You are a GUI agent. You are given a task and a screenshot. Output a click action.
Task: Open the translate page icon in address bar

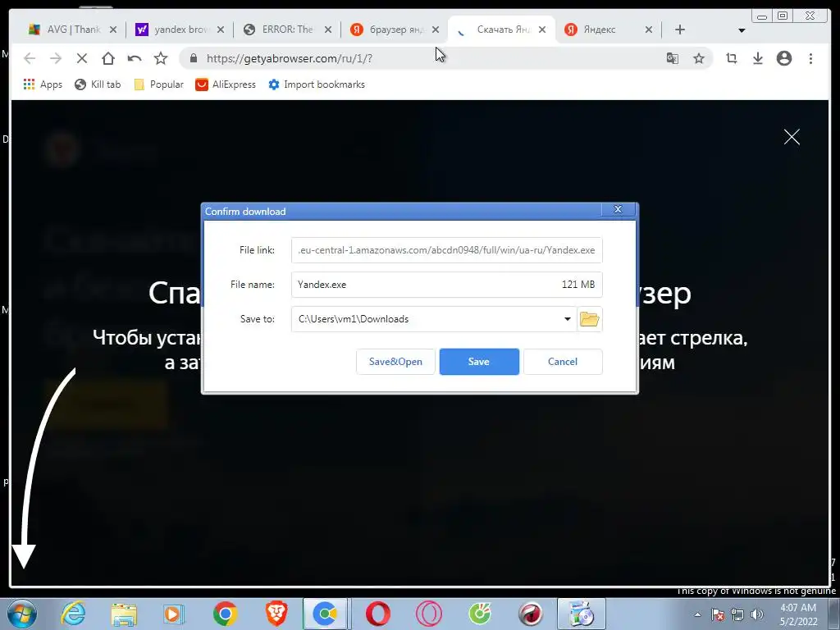point(673,58)
